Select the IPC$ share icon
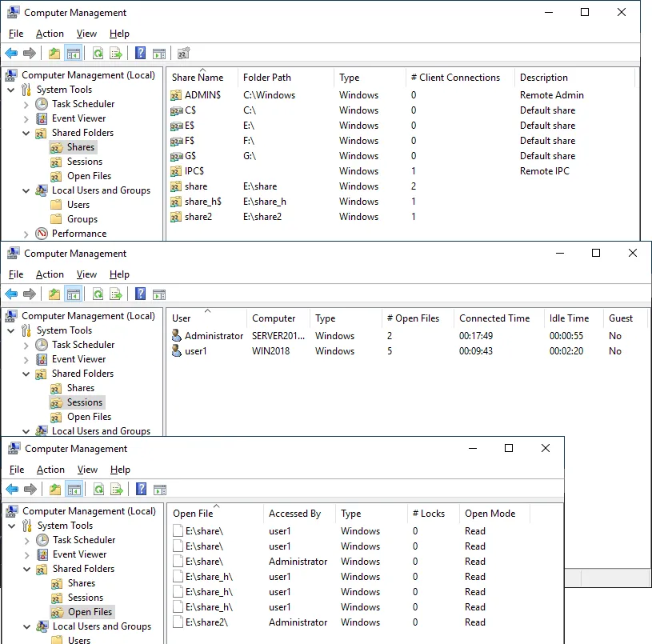Viewport: 652px width, 644px height. (177, 171)
